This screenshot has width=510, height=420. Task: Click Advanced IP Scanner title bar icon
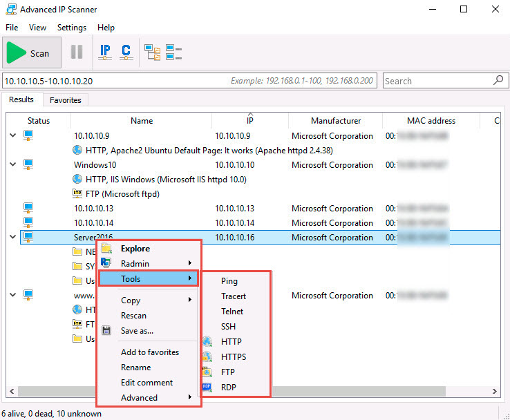pyautogui.click(x=11, y=10)
